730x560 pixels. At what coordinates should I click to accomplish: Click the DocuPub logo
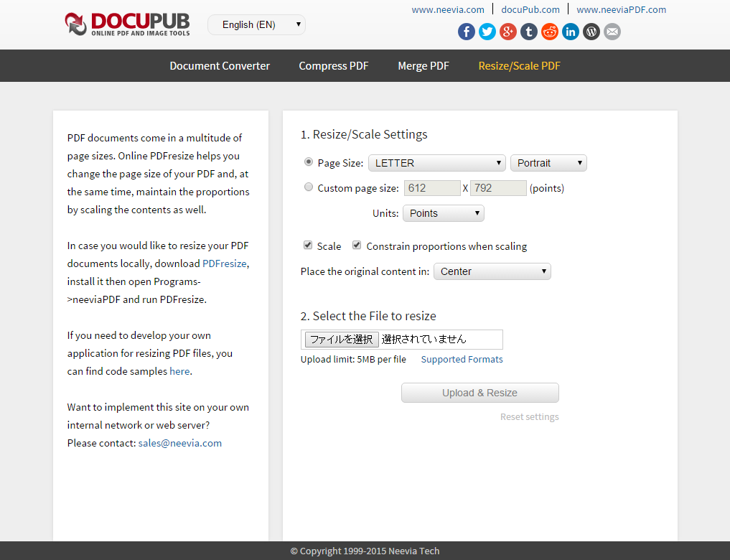coord(127,24)
